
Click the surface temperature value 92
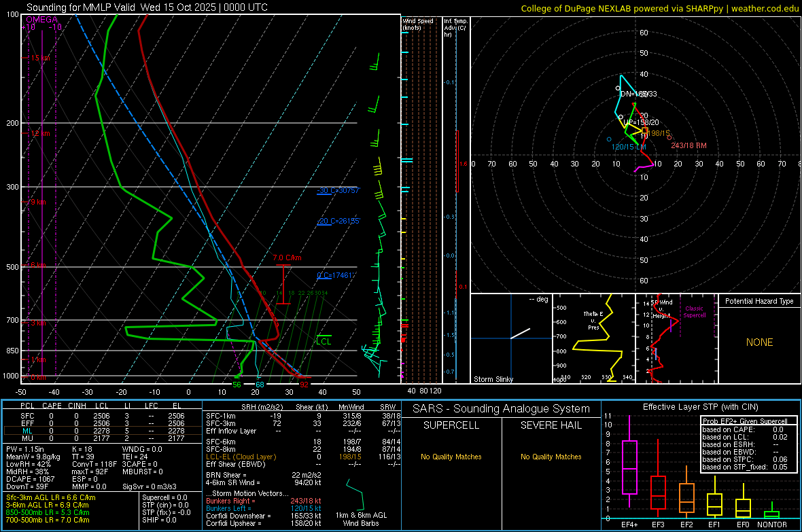(304, 385)
